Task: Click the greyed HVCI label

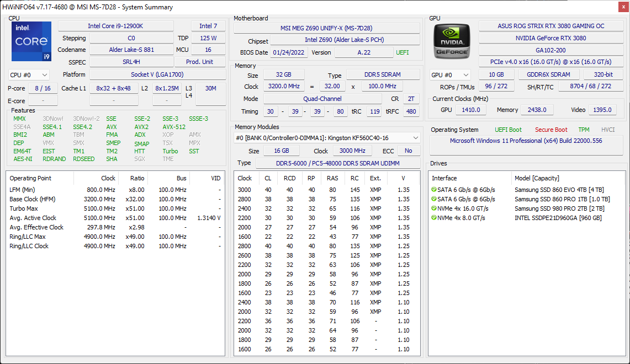Action: point(608,130)
